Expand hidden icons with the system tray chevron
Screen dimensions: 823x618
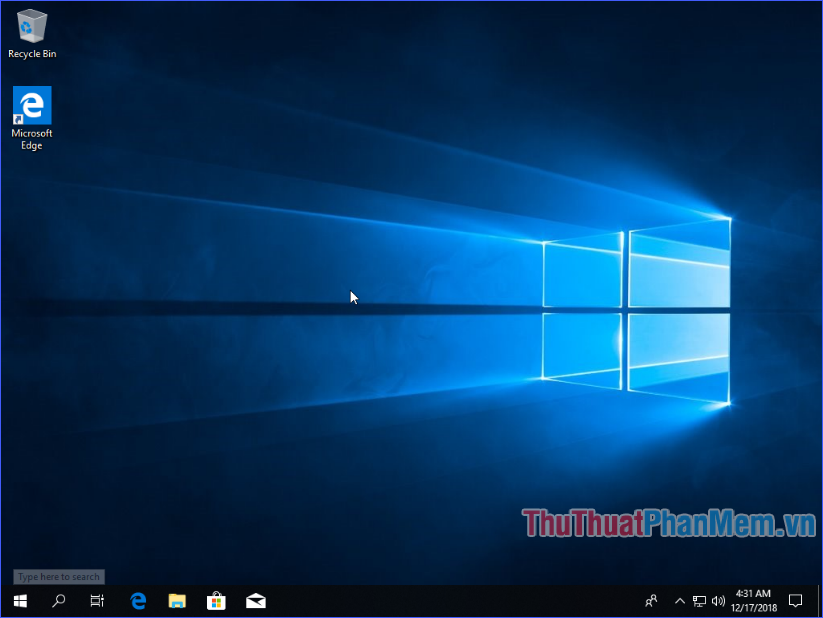[679, 601]
